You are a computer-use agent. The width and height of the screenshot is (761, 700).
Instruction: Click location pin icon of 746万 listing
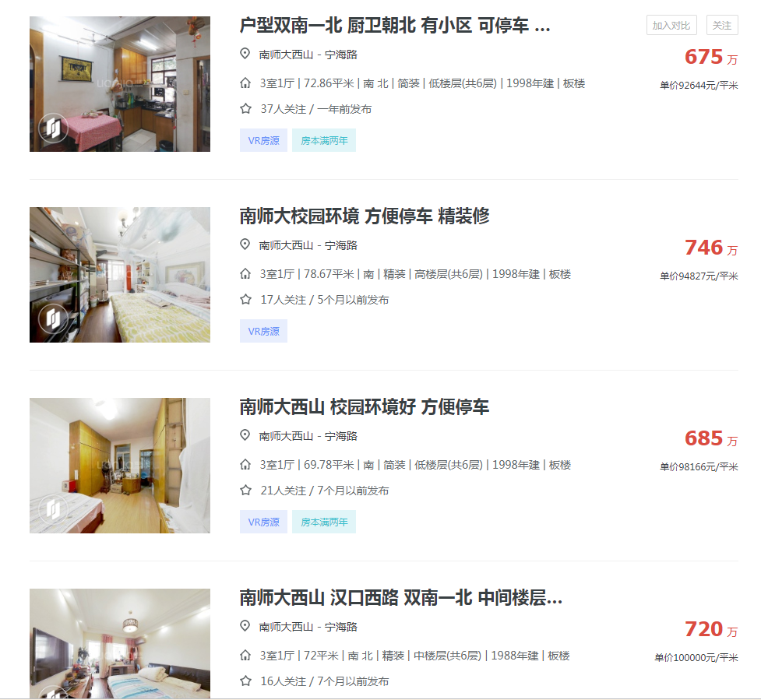click(245, 244)
